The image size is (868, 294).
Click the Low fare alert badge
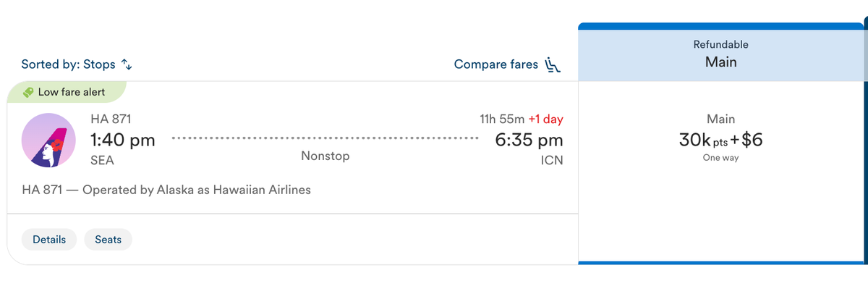pos(65,92)
